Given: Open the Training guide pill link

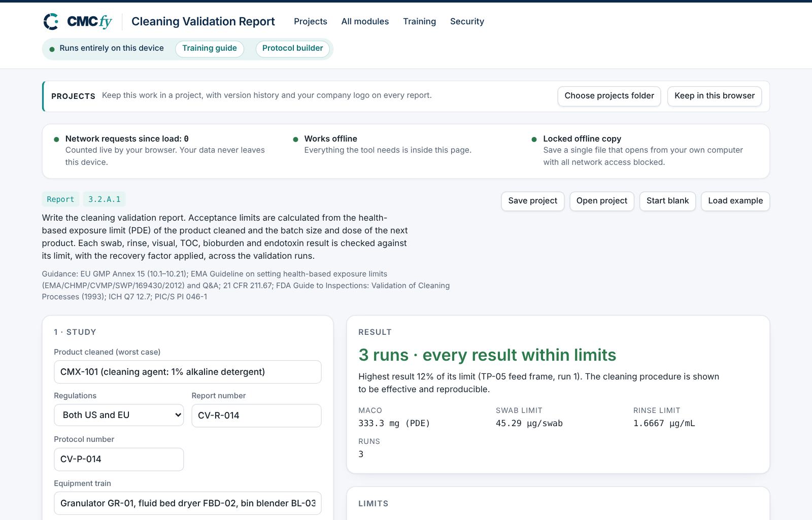Looking at the screenshot, I should pos(210,49).
